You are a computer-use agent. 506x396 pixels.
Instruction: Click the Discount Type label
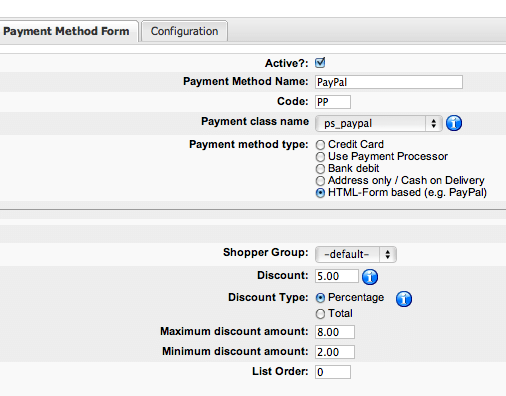(x=268, y=297)
